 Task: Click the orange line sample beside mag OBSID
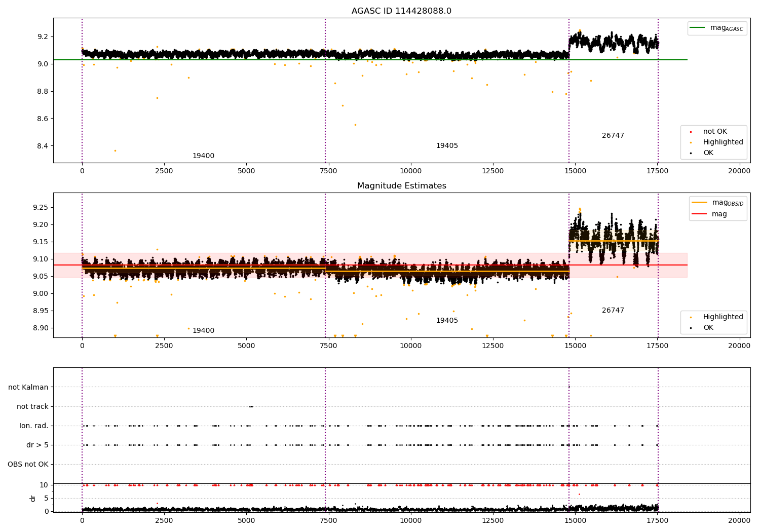coord(699,203)
